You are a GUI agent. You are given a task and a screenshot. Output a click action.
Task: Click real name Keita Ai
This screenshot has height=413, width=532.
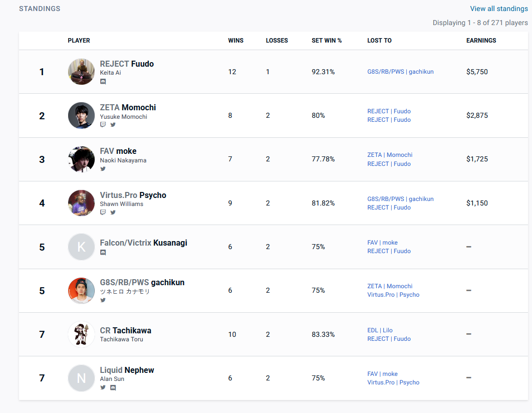tap(110, 73)
